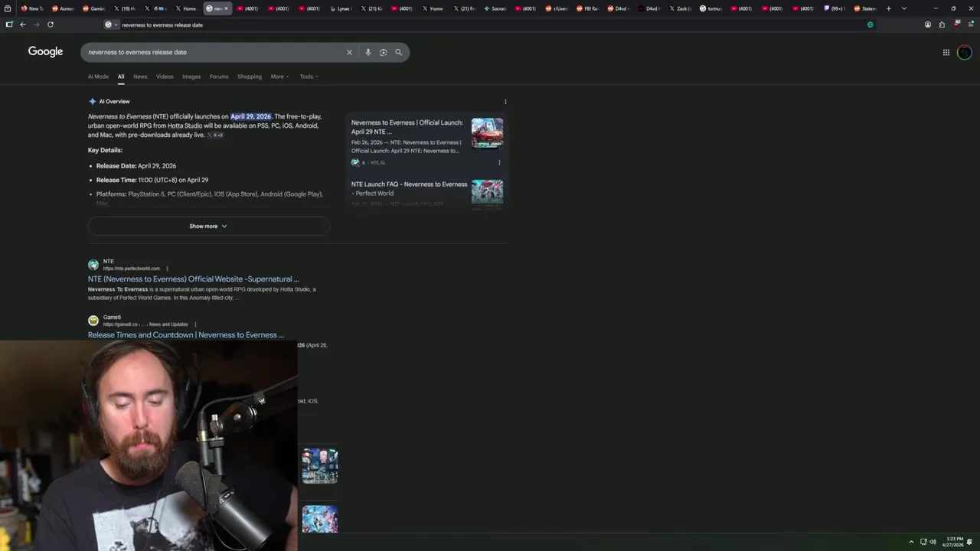Click the nte.perfectworld.com URL text
The image size is (980, 551).
pos(132,269)
